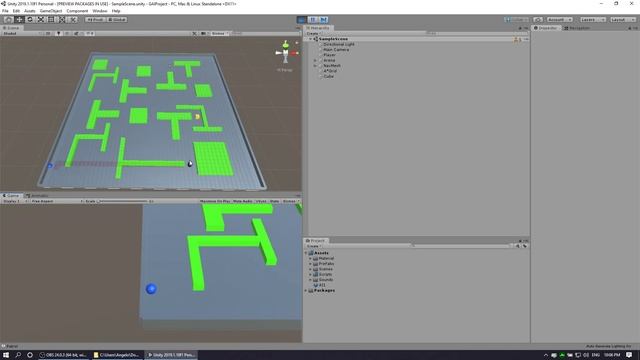
Task: Open the custom editor tools icon
Action: pyautogui.click(x=73, y=19)
